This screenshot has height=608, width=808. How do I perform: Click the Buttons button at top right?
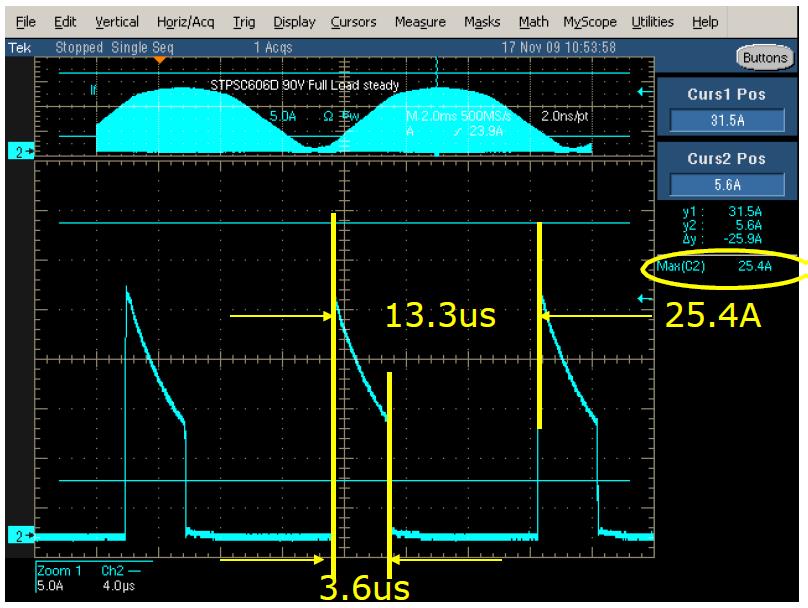pos(765,58)
